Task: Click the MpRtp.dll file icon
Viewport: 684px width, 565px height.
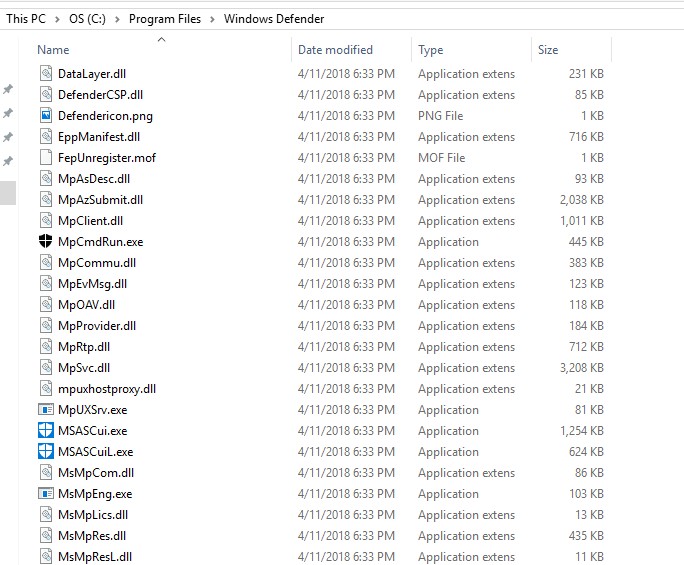Action: pos(46,346)
